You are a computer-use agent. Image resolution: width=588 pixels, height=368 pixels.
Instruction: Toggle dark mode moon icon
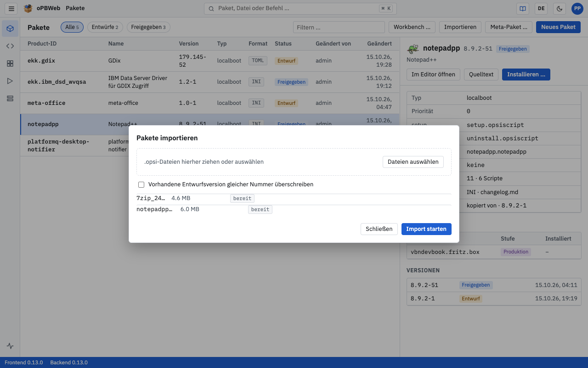559,8
